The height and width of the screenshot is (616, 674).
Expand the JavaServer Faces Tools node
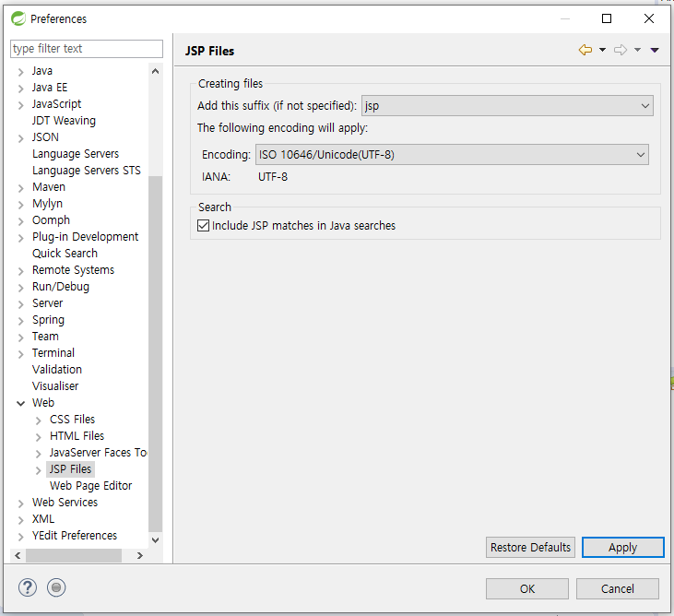(38, 454)
